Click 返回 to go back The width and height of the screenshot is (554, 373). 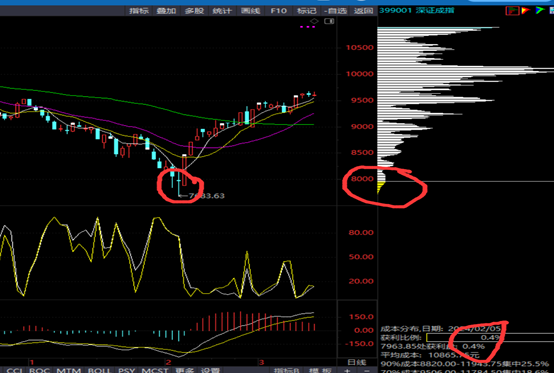[364, 11]
